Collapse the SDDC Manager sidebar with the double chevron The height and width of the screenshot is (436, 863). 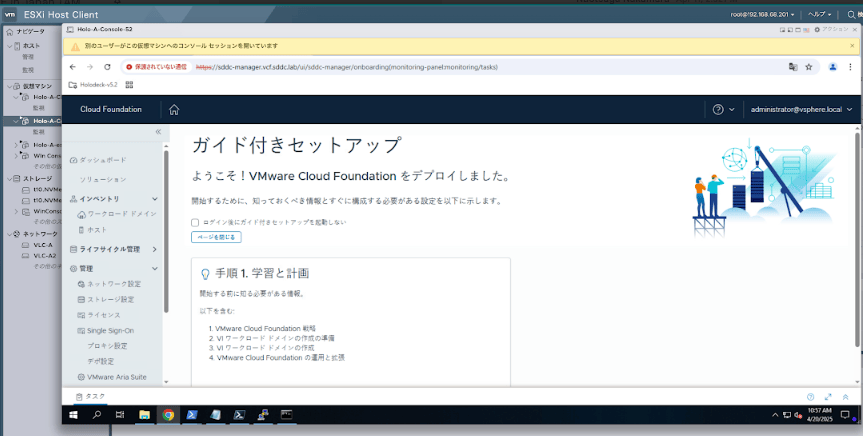[158, 132]
